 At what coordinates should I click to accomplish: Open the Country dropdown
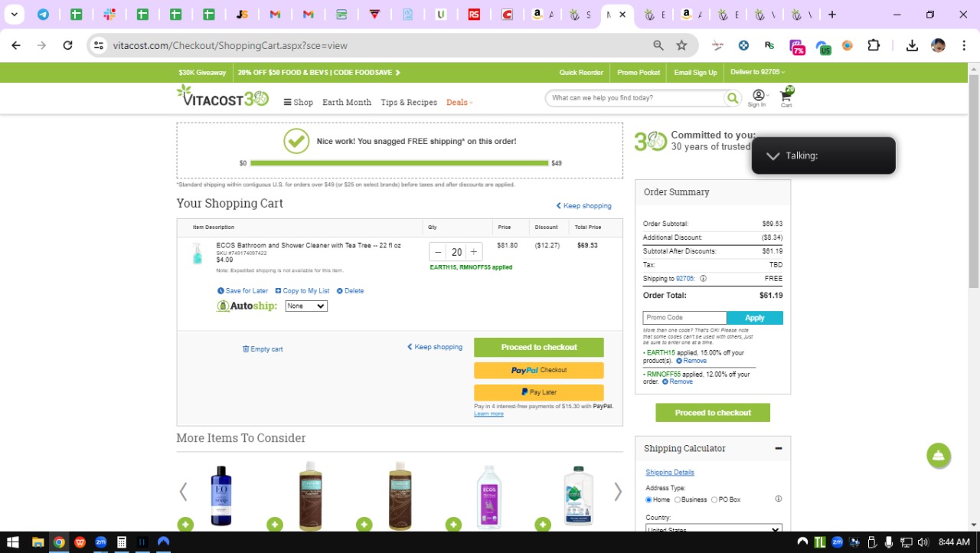tap(714, 528)
